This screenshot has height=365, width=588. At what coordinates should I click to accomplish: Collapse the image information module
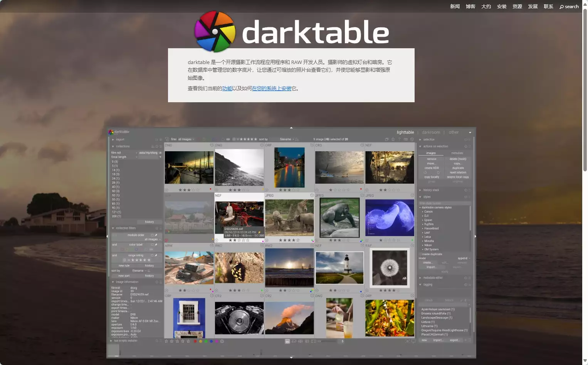point(113,282)
